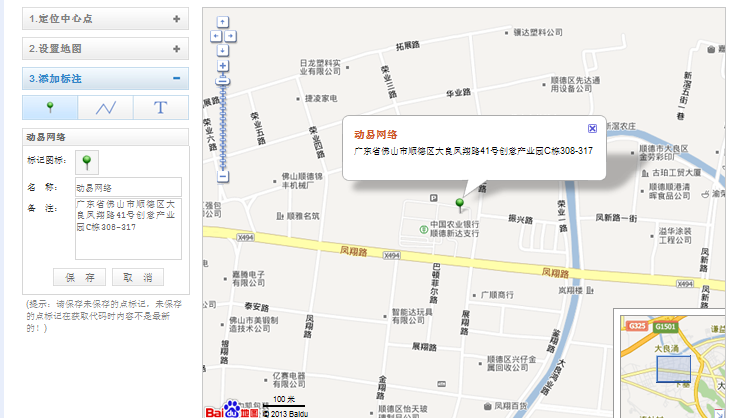Pan the map left with the left arrow

pyautogui.click(x=216, y=36)
